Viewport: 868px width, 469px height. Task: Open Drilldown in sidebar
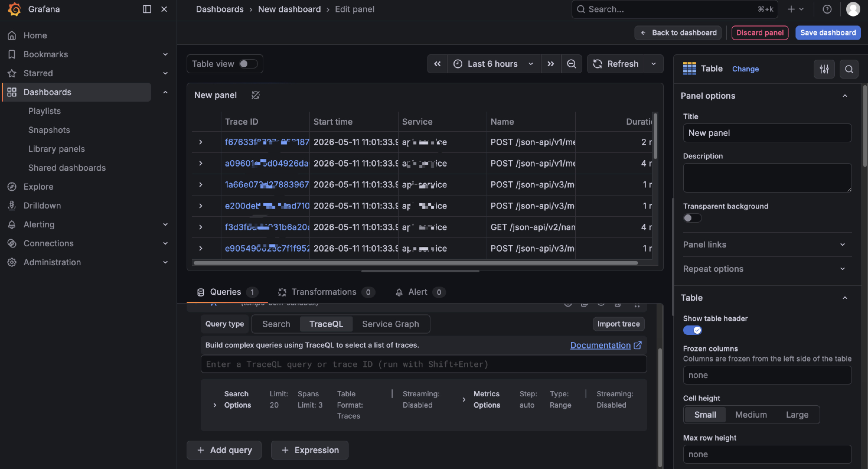pos(42,206)
